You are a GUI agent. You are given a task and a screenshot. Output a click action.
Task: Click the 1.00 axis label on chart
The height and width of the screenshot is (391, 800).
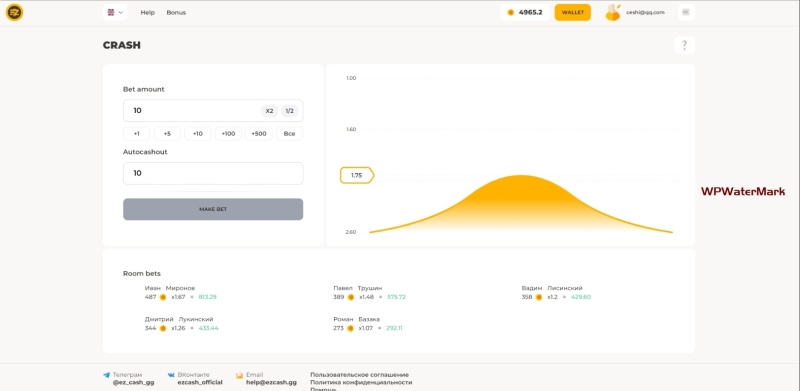(x=351, y=78)
